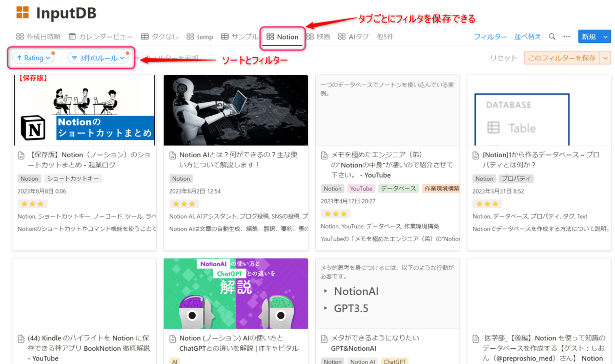Image resolution: width=615 pixels, height=364 pixels.
Task: Click the green データベース tag
Action: (399, 188)
